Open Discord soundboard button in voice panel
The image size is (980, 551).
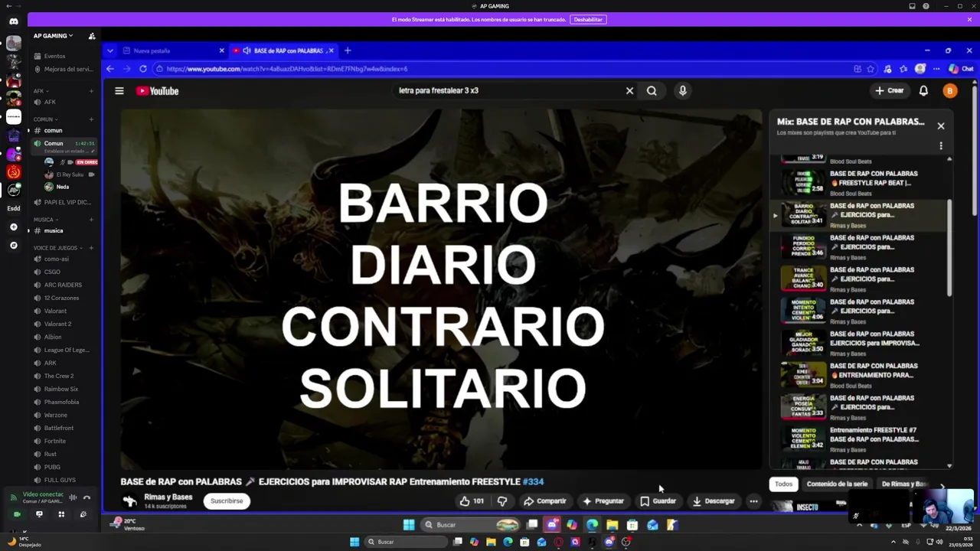click(x=83, y=514)
